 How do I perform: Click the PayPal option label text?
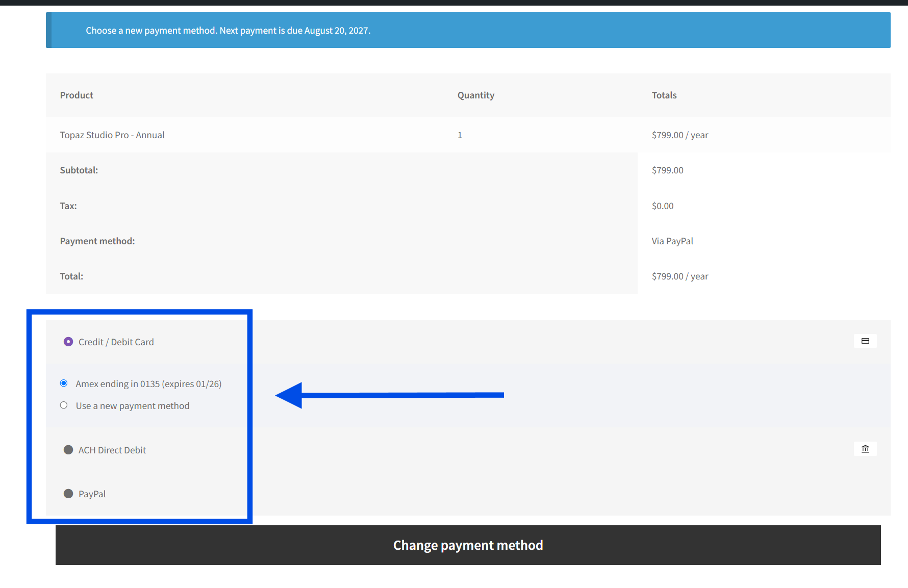pos(92,494)
